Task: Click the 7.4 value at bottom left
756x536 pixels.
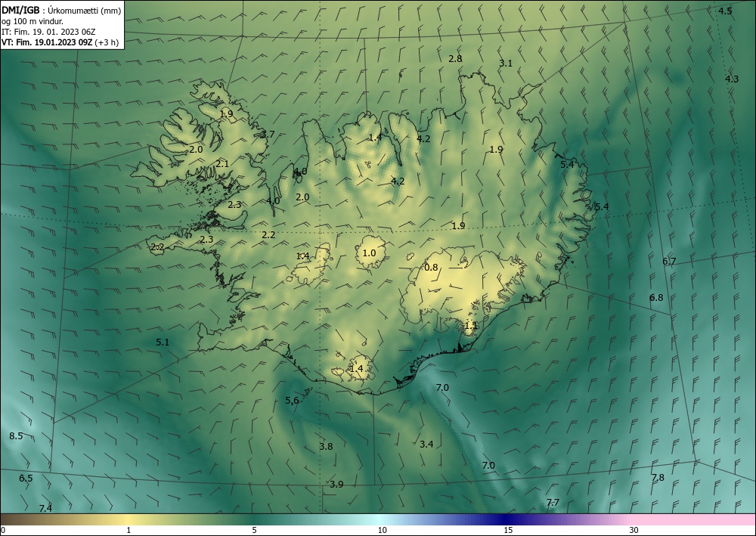Action: [x=45, y=508]
